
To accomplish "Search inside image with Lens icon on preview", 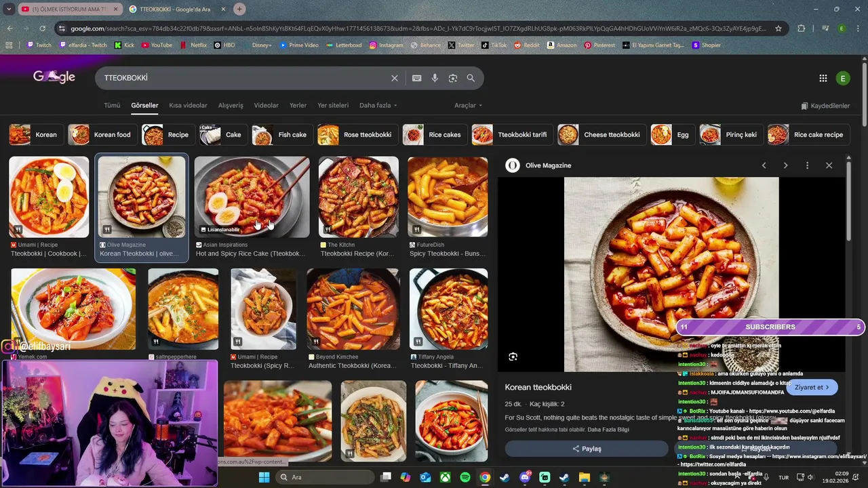I will coord(513,357).
